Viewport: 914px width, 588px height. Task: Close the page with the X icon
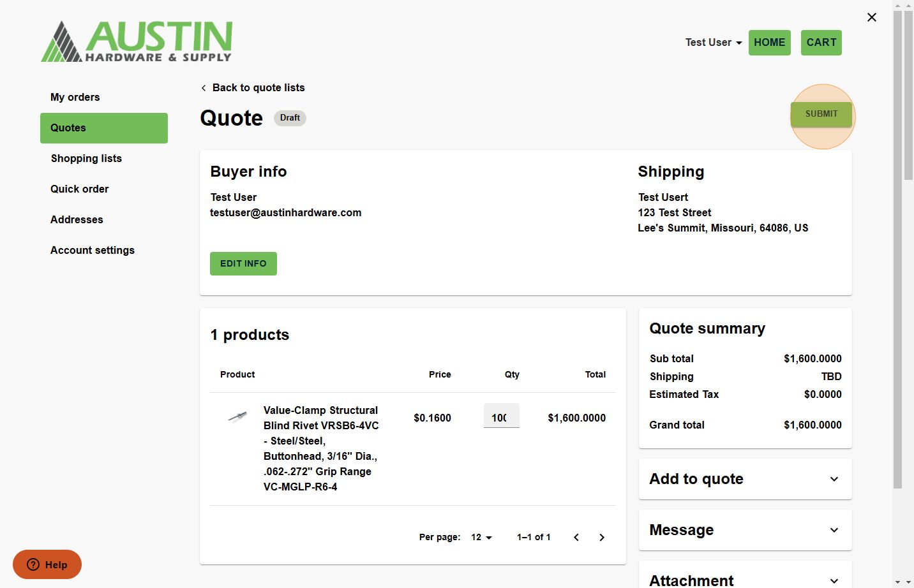(x=872, y=17)
